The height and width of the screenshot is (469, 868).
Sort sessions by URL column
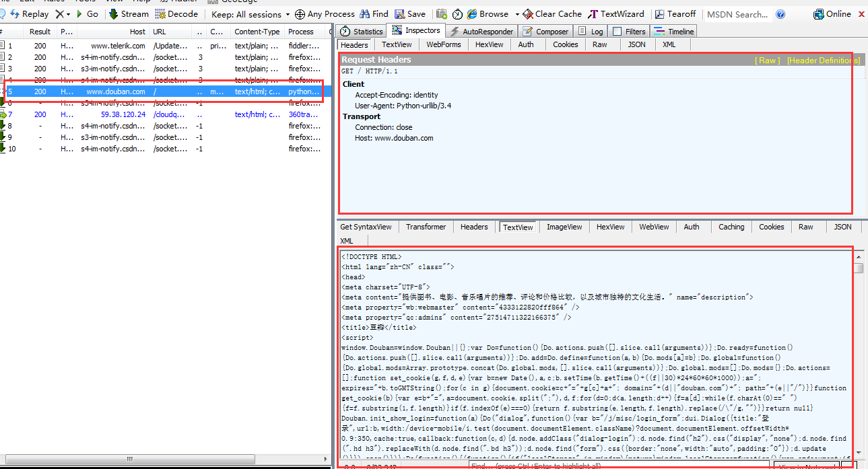click(170, 32)
